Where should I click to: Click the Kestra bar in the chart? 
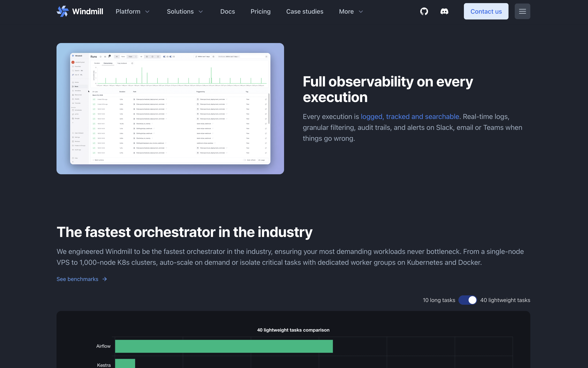tap(125, 363)
